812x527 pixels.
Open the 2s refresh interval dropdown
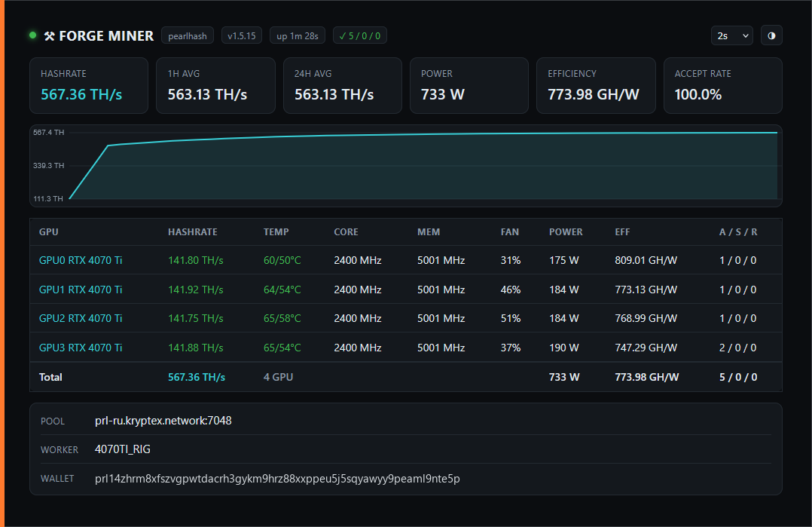[x=731, y=35]
